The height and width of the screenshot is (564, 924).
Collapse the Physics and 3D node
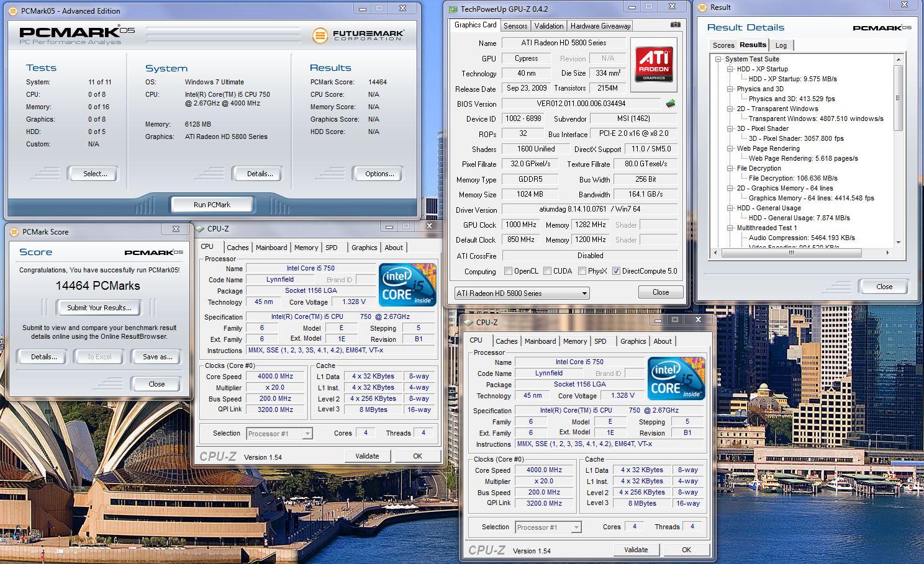click(x=730, y=89)
